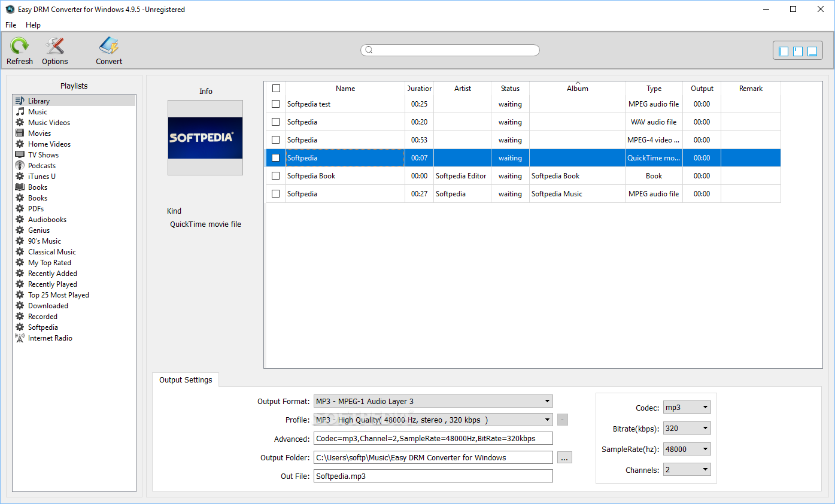The width and height of the screenshot is (835, 504).
Task: Select the Softpedia Editor artist cell
Action: click(462, 176)
